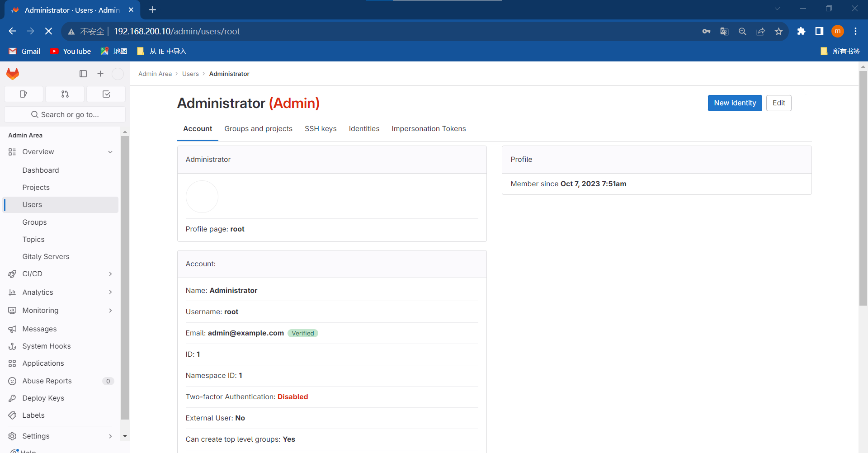Click the sidebar scrollbar
Screen dimensions: 868x453
125,278
